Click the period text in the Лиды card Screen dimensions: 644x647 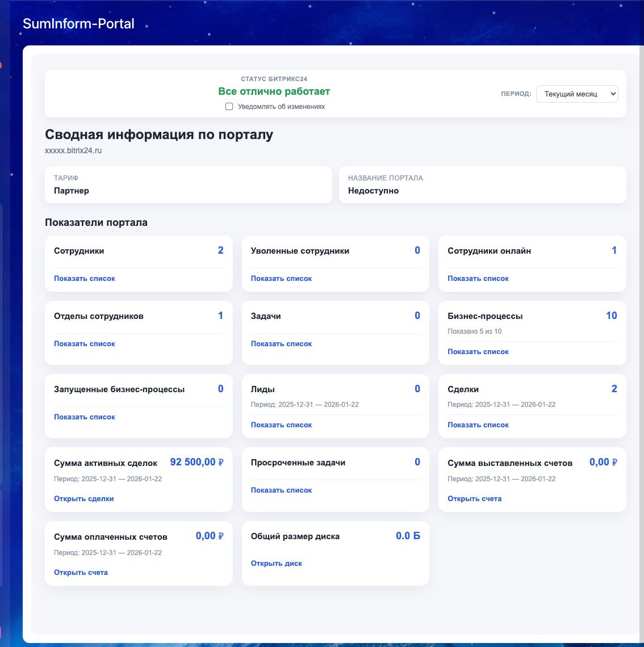pos(304,404)
